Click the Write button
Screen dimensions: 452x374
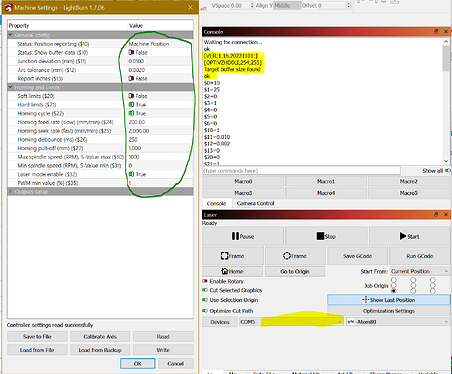[163, 350]
